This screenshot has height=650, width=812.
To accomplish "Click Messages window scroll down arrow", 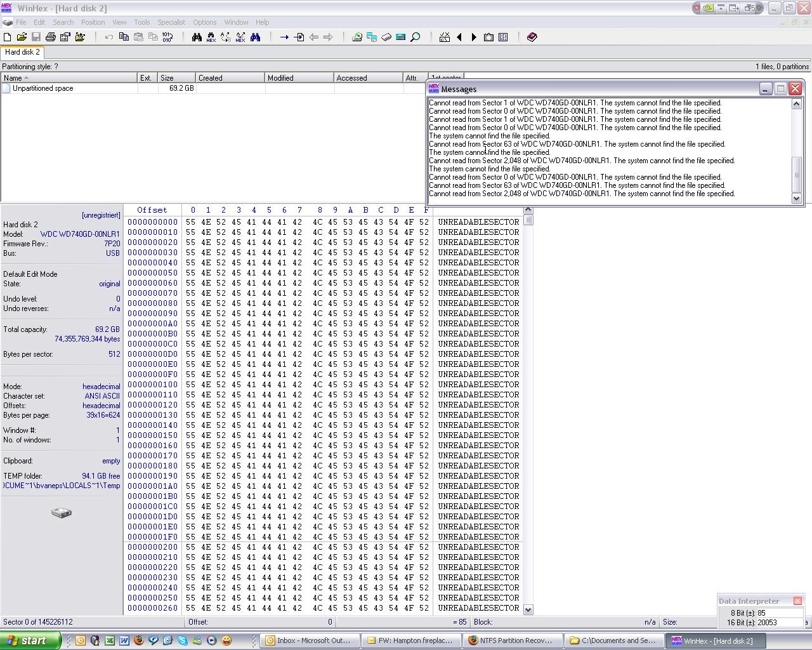I will [797, 198].
